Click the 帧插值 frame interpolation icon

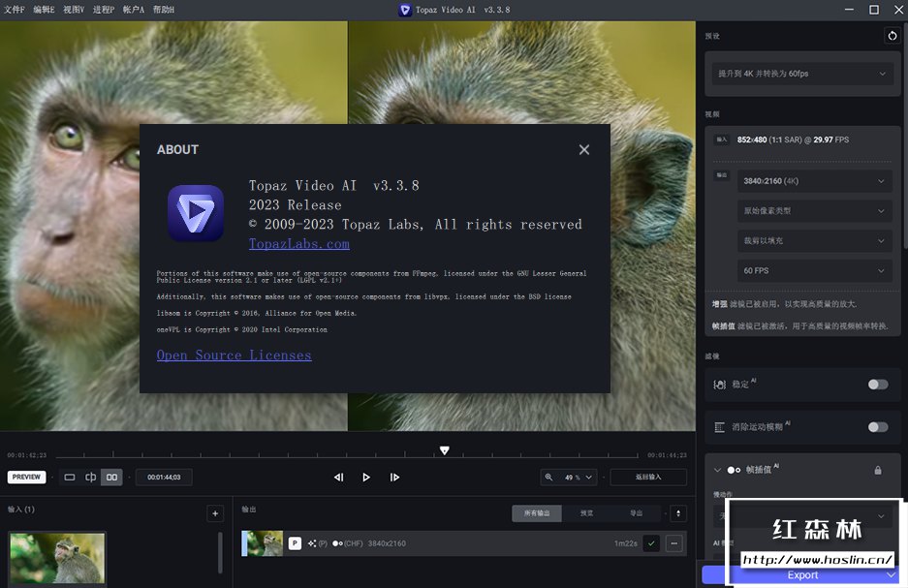pos(734,470)
